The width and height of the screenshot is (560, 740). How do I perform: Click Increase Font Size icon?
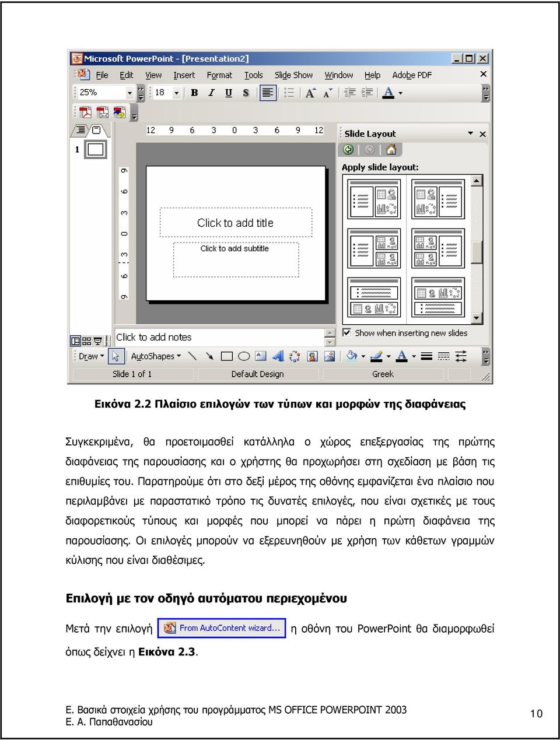click(x=310, y=93)
